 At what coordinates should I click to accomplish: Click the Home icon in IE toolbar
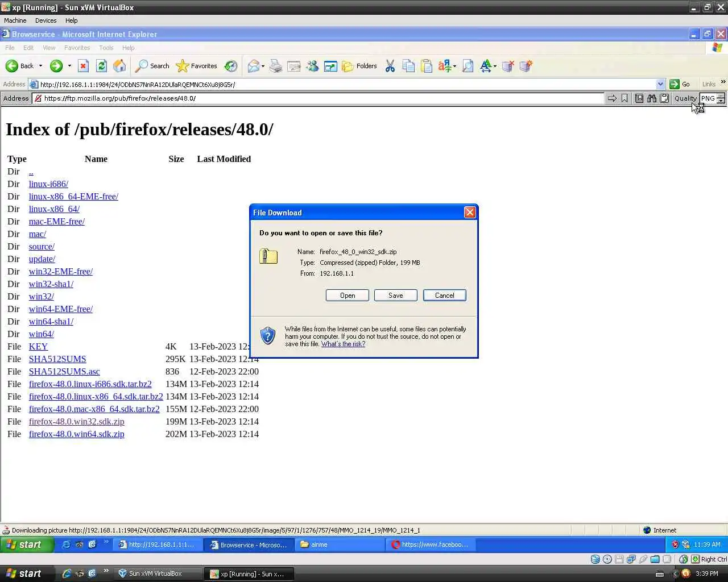click(x=119, y=66)
